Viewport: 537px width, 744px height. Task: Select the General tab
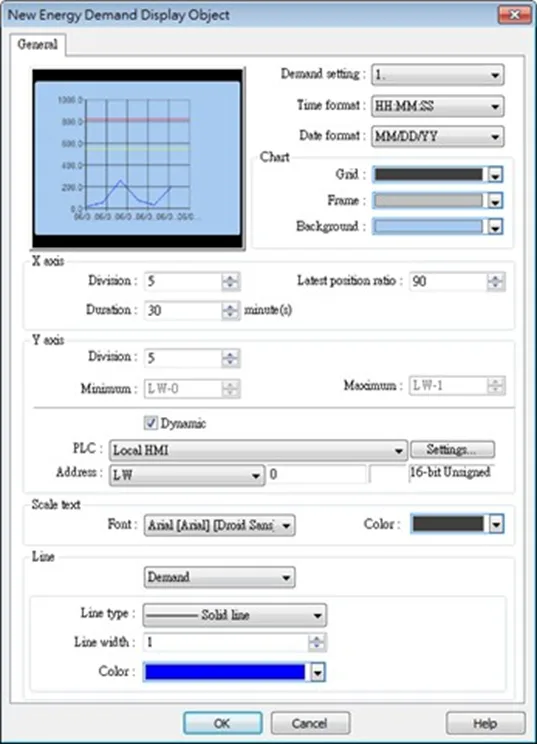tap(37, 45)
